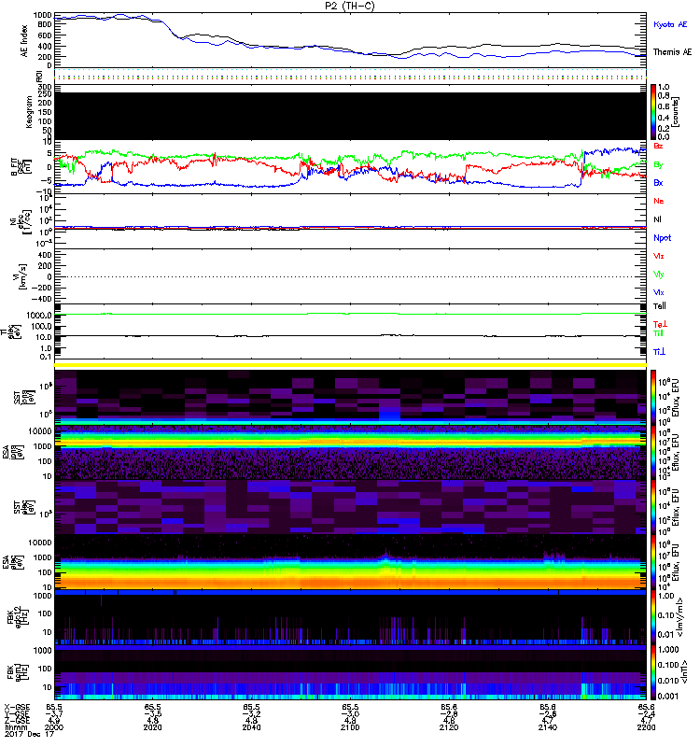Click the black Keogram data panel
Image resolution: width=700 pixels, height=747 pixels.
350,116
